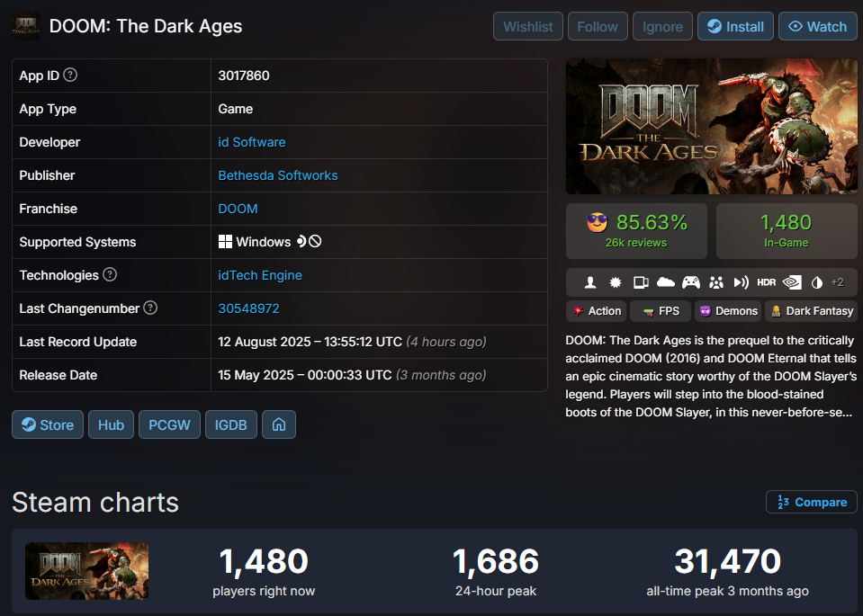Open the Store button with Steam logo
The height and width of the screenshot is (616, 863).
(48, 424)
